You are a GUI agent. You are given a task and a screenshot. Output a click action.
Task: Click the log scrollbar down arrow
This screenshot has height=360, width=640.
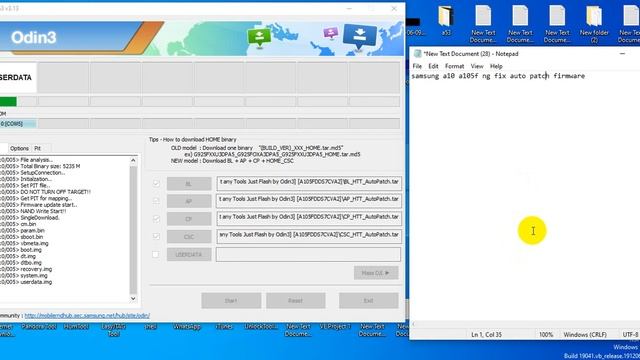pyautogui.click(x=133, y=298)
